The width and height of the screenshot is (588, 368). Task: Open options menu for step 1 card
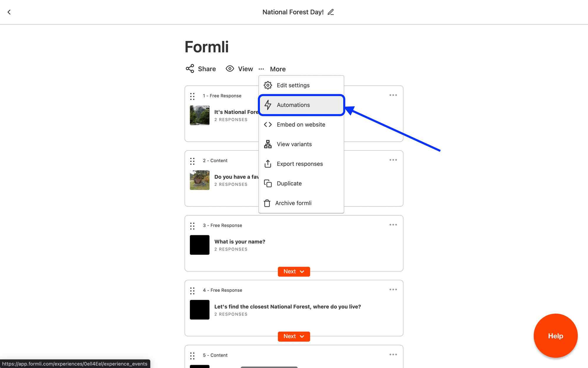click(393, 95)
